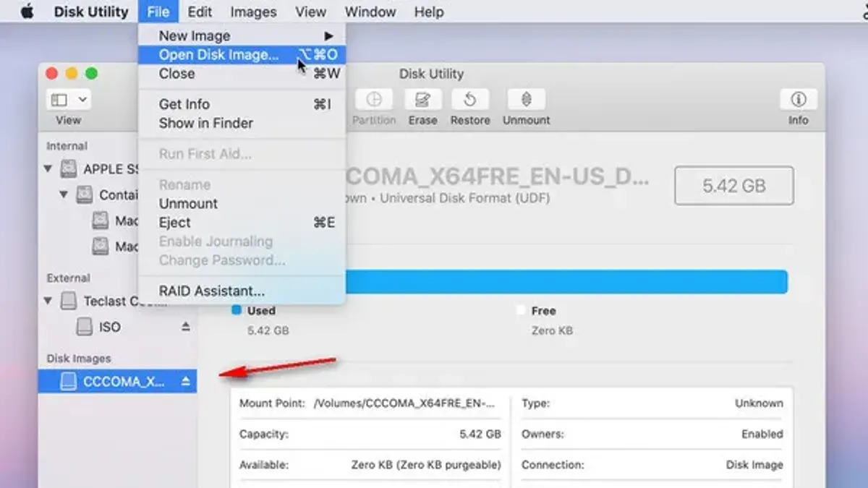Open the Images menu
The width and height of the screenshot is (868, 488).
(253, 12)
